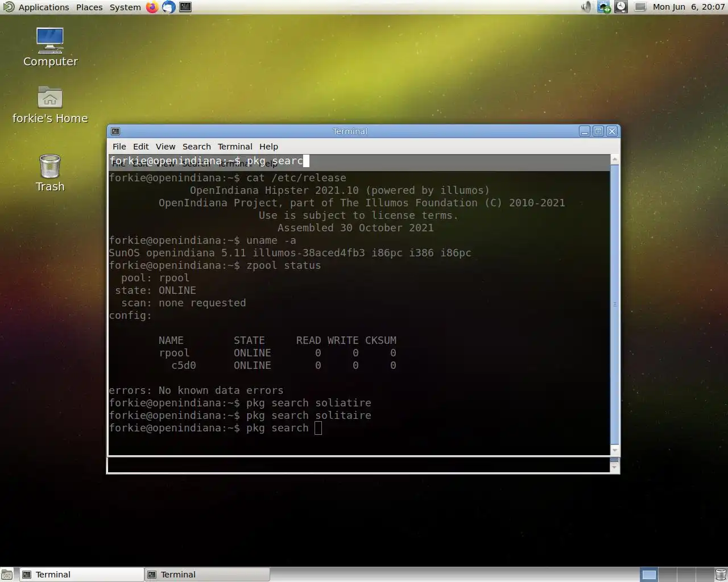Click the 'cat /etc/release' command line
The image size is (728, 582).
click(227, 178)
